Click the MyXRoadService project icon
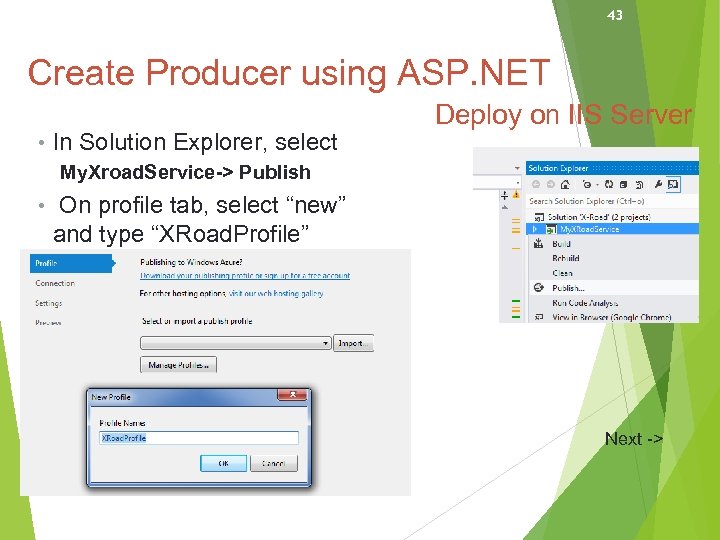This screenshot has height=540, width=720. (x=551, y=229)
